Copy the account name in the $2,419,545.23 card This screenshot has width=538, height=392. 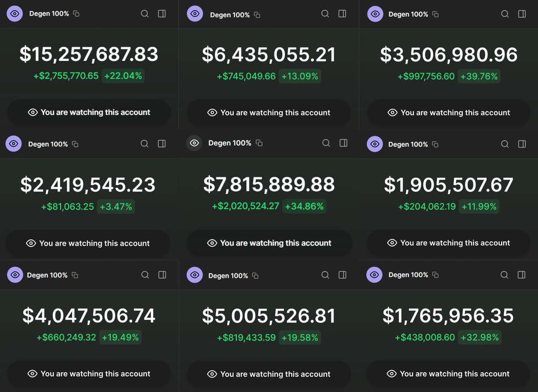coord(75,144)
